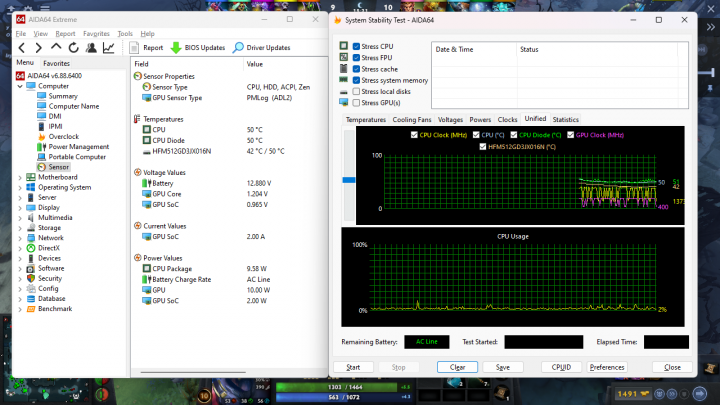Switch to the Voltages tab

pos(450,119)
